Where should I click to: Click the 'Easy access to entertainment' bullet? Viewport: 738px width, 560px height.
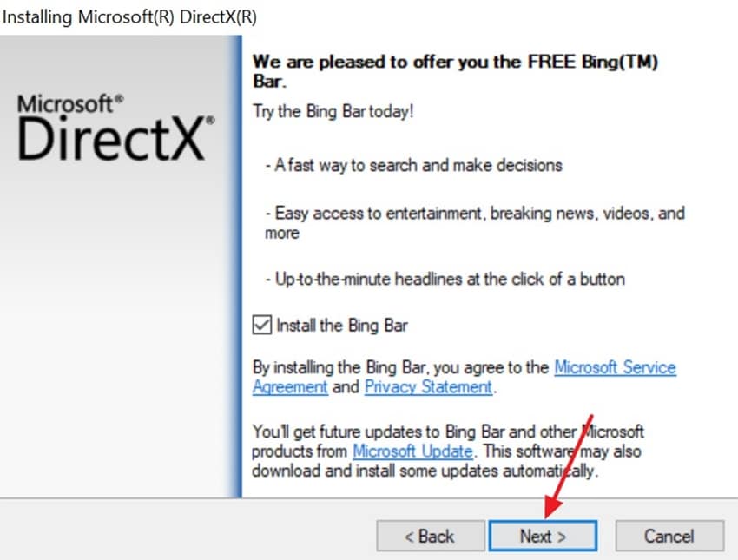point(474,222)
